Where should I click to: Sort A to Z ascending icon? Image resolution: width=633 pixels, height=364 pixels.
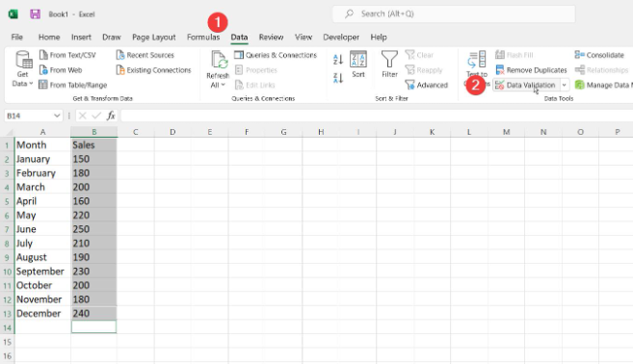point(338,60)
